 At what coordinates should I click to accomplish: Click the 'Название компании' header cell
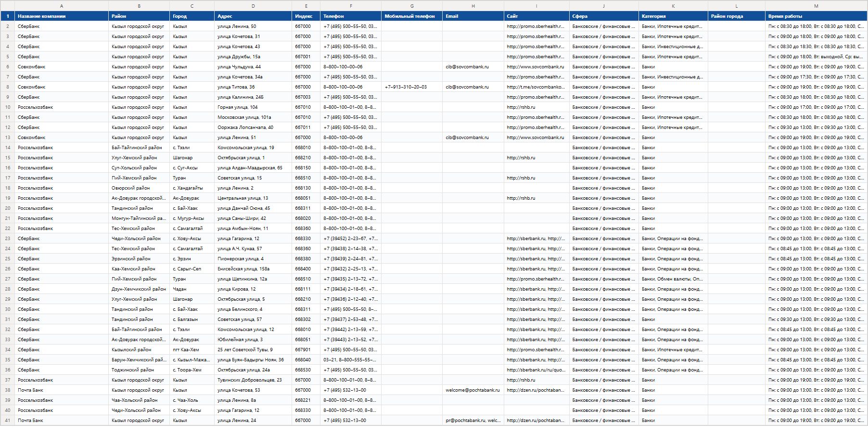[62, 16]
